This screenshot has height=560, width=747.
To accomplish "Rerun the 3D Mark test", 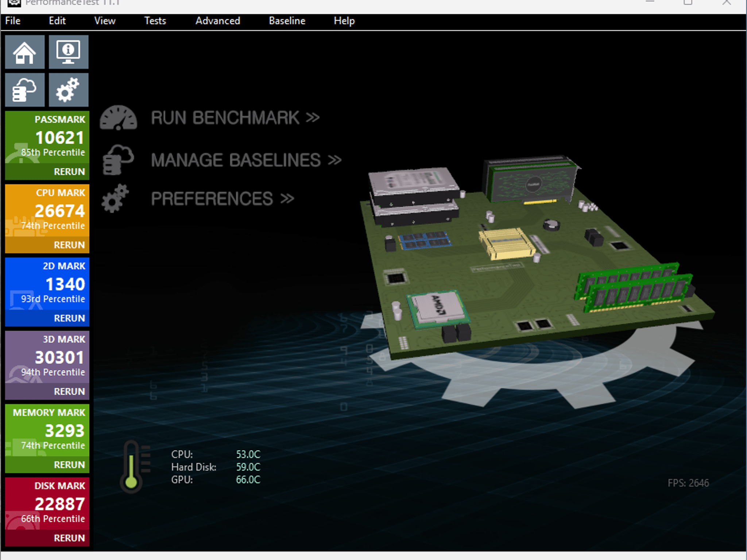I will 69,392.
